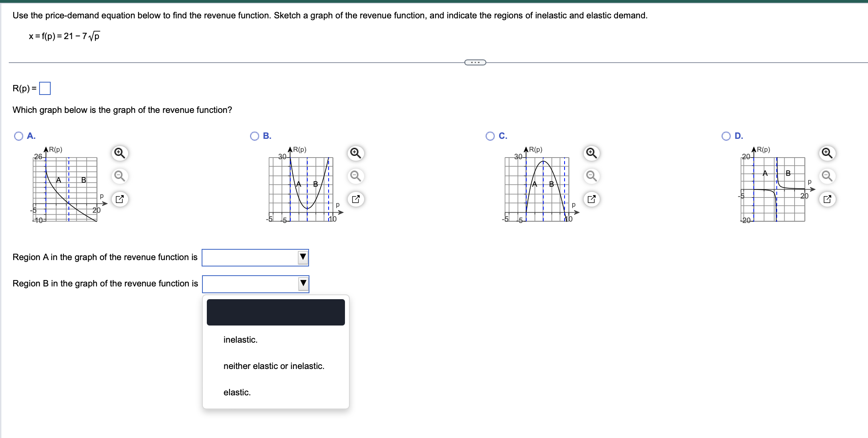This screenshot has width=868, height=438.
Task: Open the Region B dropdown
Action: tap(302, 283)
